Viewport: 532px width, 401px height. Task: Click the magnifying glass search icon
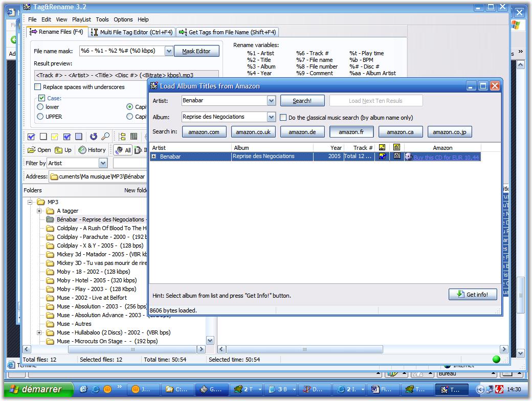point(105,137)
